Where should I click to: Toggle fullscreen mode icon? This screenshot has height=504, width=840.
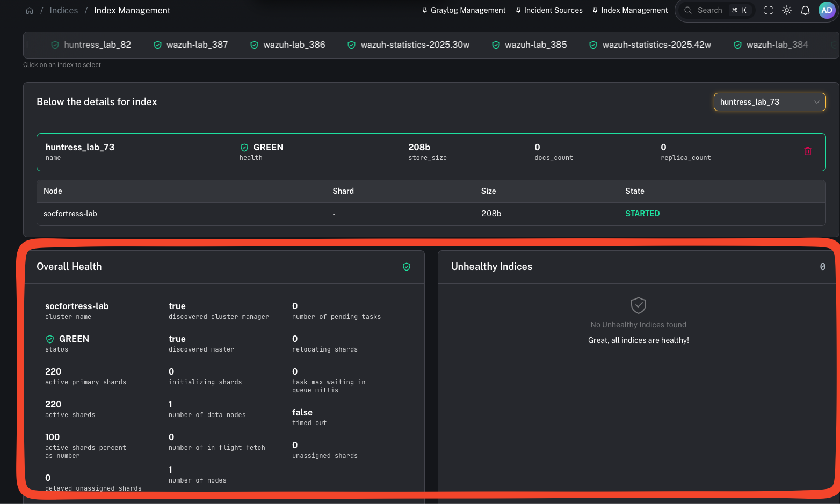click(x=769, y=10)
